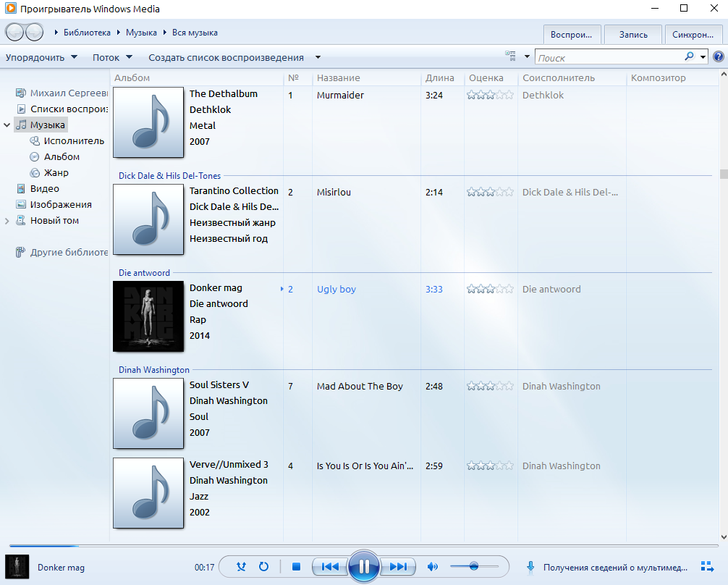Click the media info download arrow icon
Image resolution: width=728 pixels, height=585 pixels.
pos(530,567)
